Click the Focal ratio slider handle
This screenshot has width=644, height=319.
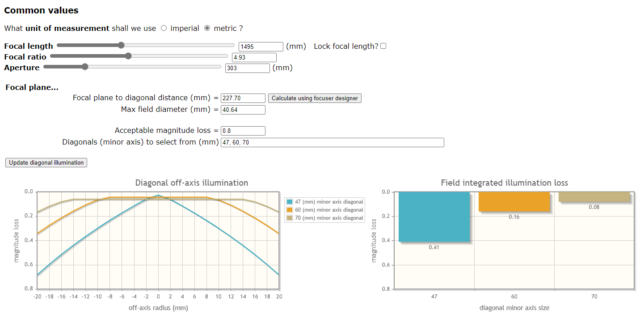tap(128, 56)
